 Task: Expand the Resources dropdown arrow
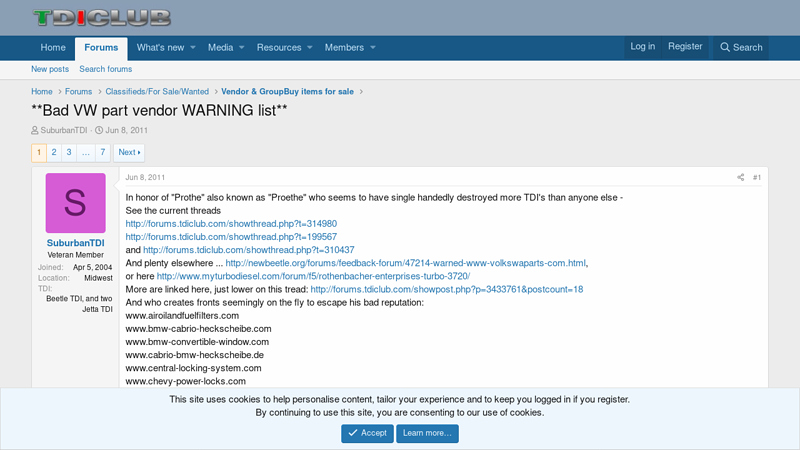(x=310, y=47)
